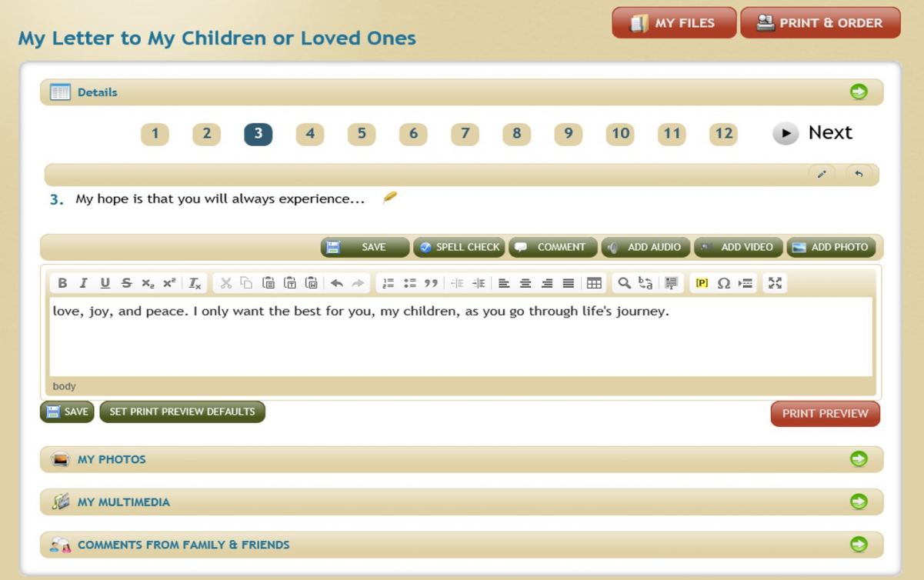Click Add Audio button

pos(645,247)
